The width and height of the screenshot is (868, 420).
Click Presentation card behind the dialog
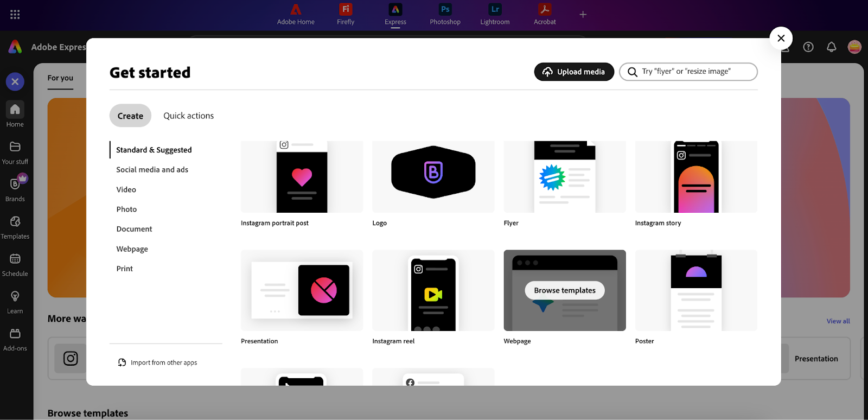pyautogui.click(x=816, y=359)
